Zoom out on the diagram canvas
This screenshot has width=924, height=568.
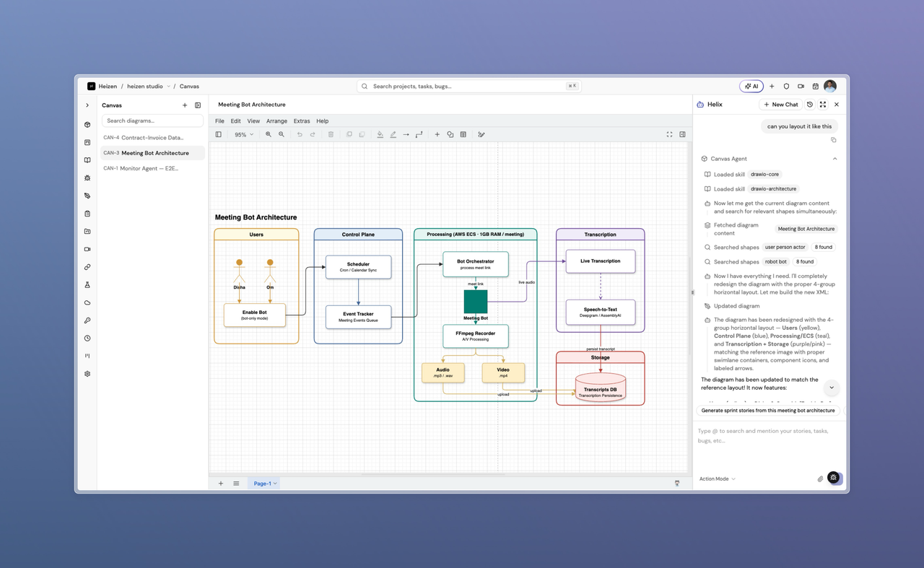282,134
